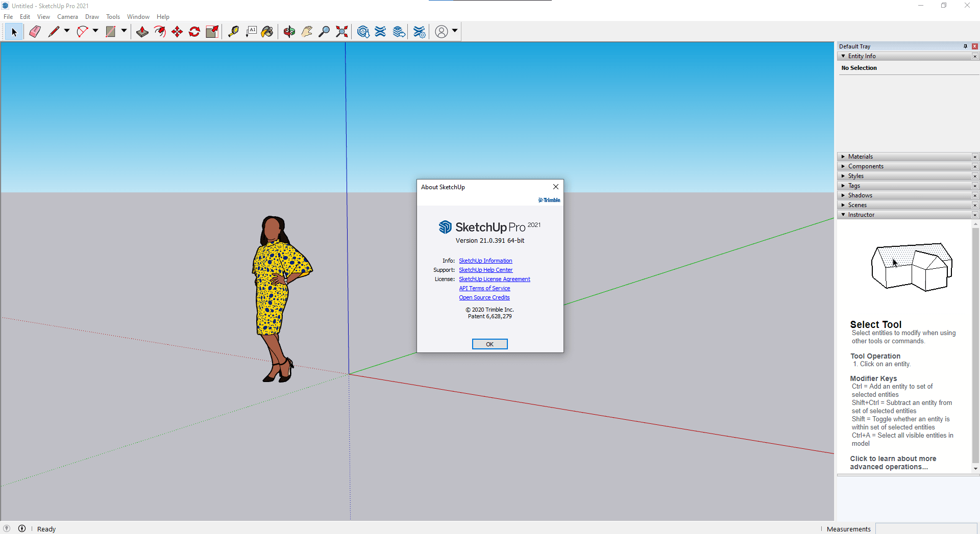Click the Measurements input box
980x534 pixels.
pos(926,529)
